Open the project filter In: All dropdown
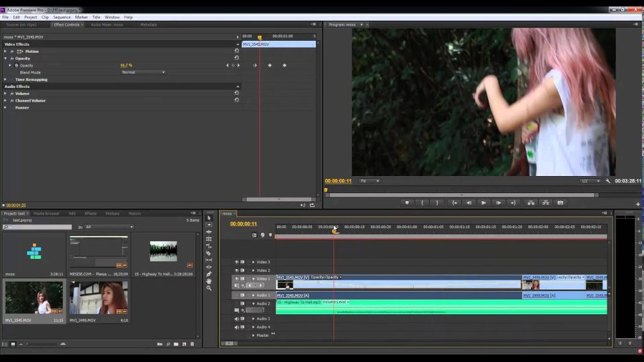The width and height of the screenshot is (644, 362). (x=109, y=227)
